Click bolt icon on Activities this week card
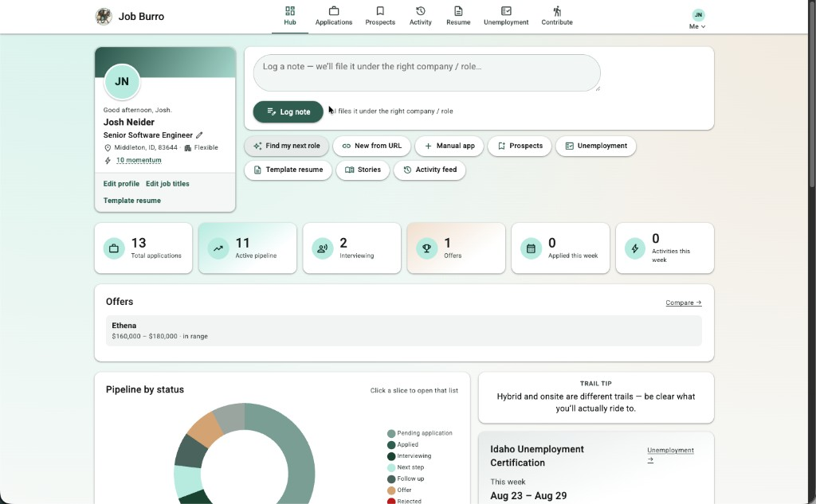 point(635,248)
